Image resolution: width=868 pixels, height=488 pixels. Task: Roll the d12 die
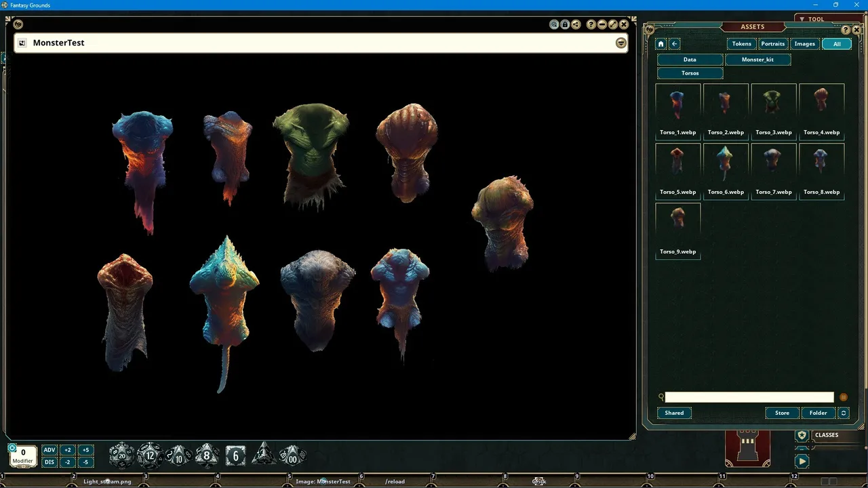[150, 455]
